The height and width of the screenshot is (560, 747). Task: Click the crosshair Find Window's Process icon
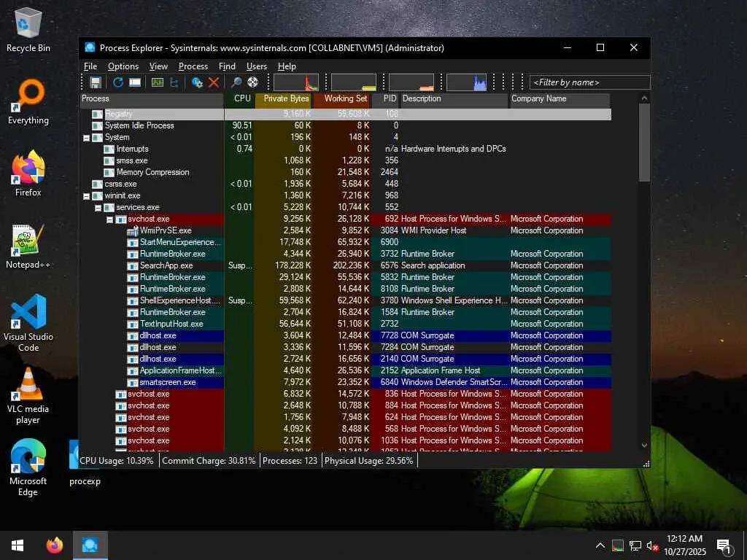(x=252, y=82)
